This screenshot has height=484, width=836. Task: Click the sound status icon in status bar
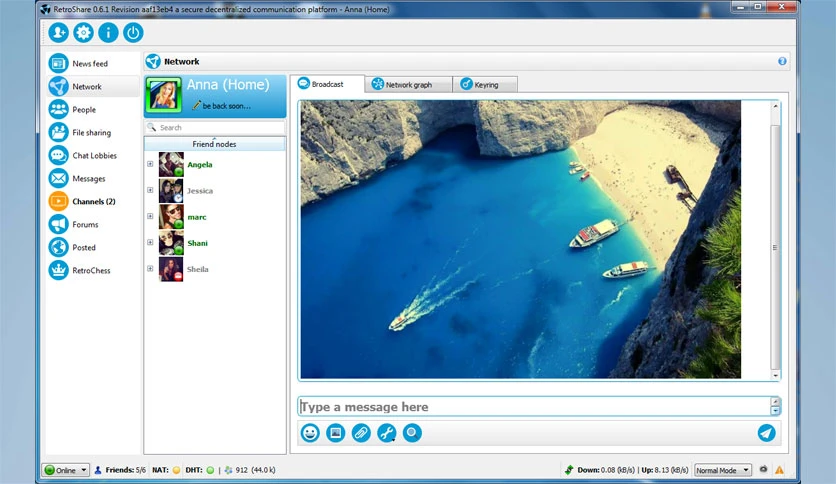(763, 469)
